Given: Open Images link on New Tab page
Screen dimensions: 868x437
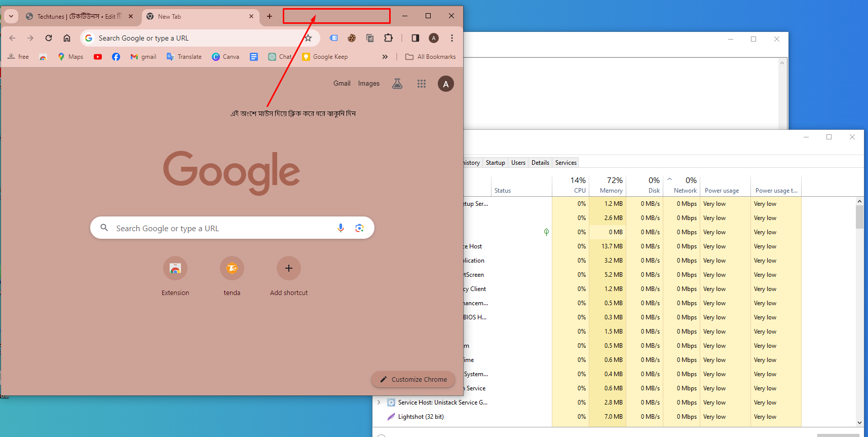Looking at the screenshot, I should click(369, 84).
